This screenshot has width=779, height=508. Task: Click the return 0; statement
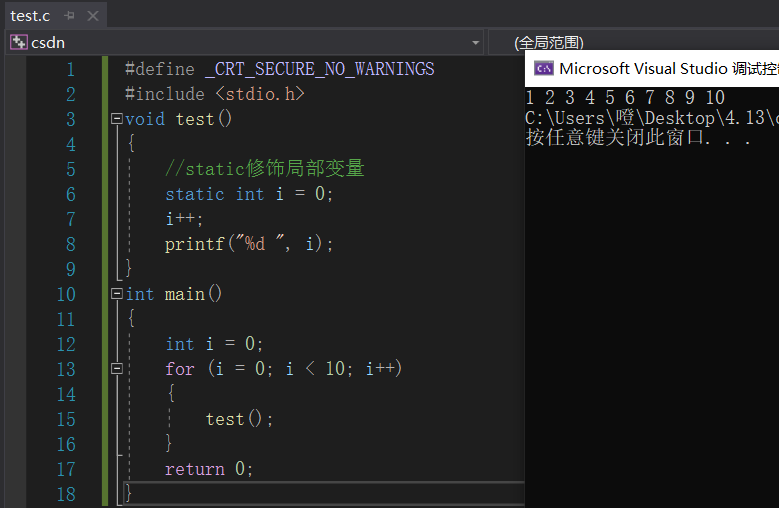(x=209, y=469)
